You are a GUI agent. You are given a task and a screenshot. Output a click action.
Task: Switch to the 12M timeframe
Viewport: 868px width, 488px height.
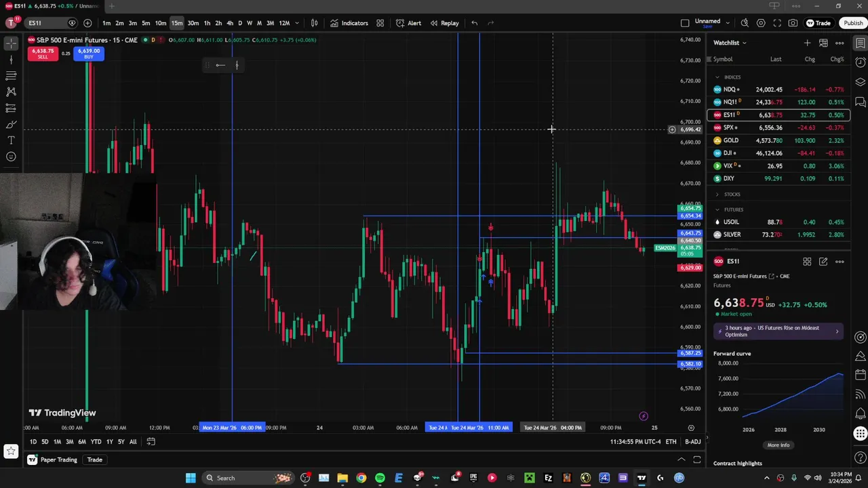(x=285, y=23)
